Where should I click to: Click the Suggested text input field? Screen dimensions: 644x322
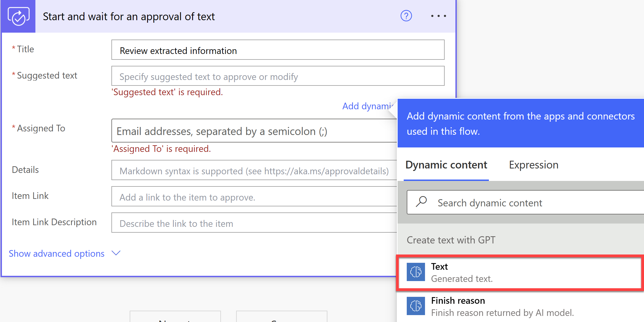point(278,76)
